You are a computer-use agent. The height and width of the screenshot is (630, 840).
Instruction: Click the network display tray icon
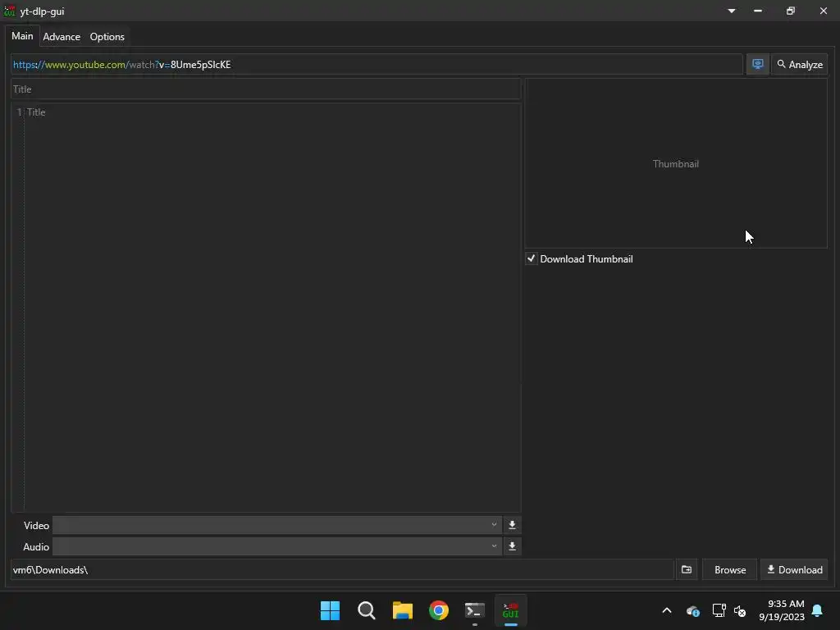point(719,610)
